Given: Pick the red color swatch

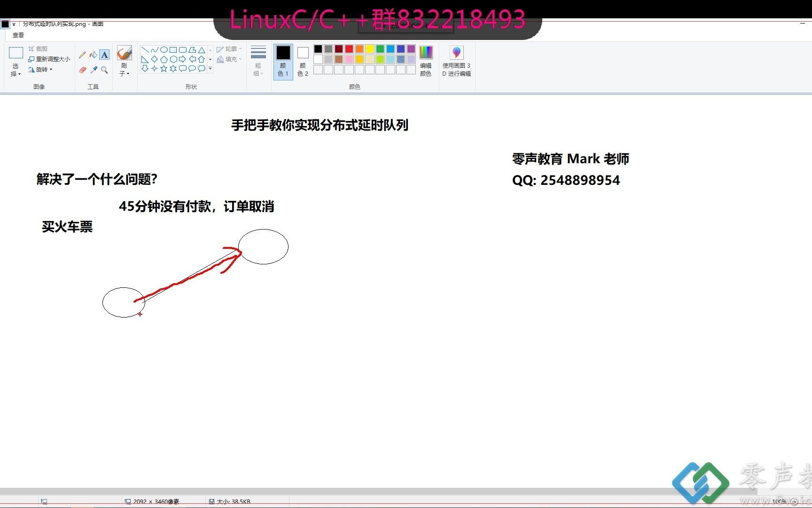Looking at the screenshot, I should [349, 49].
